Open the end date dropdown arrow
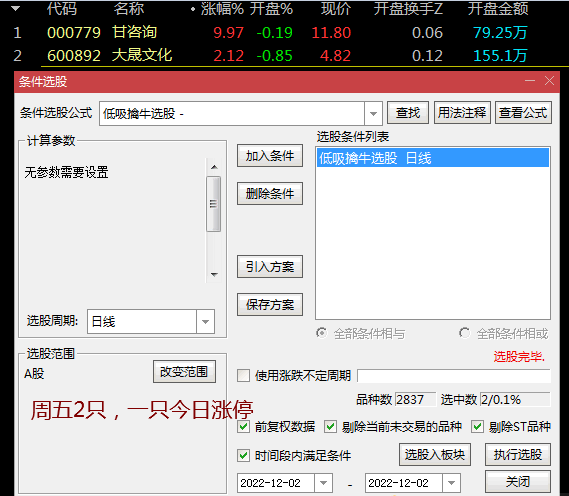This screenshot has width=569, height=496. pyautogui.click(x=451, y=483)
